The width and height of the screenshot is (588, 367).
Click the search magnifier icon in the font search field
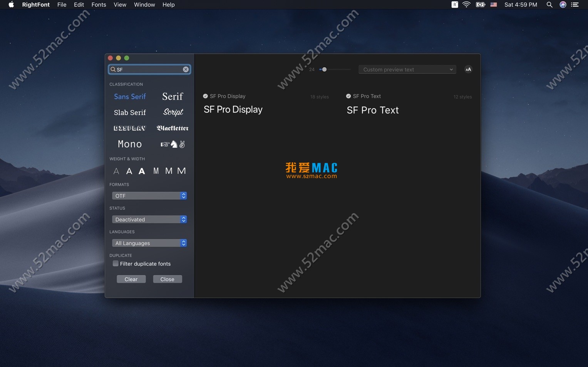coord(113,69)
